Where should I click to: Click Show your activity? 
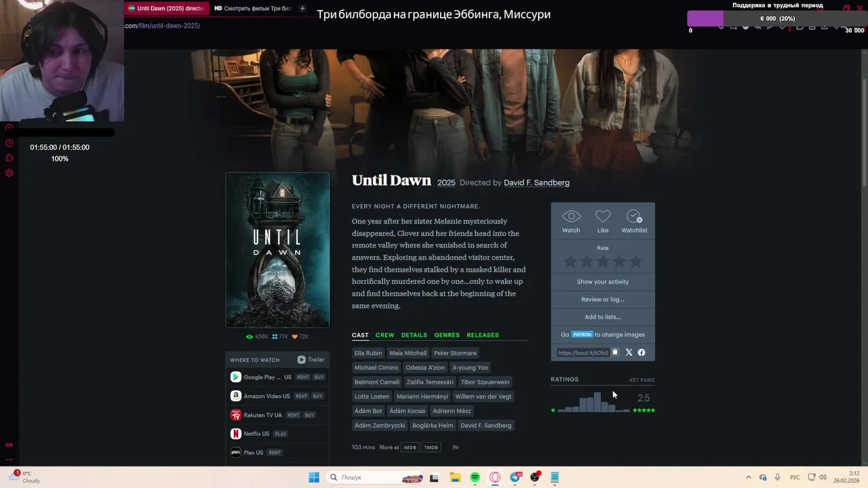pos(603,282)
